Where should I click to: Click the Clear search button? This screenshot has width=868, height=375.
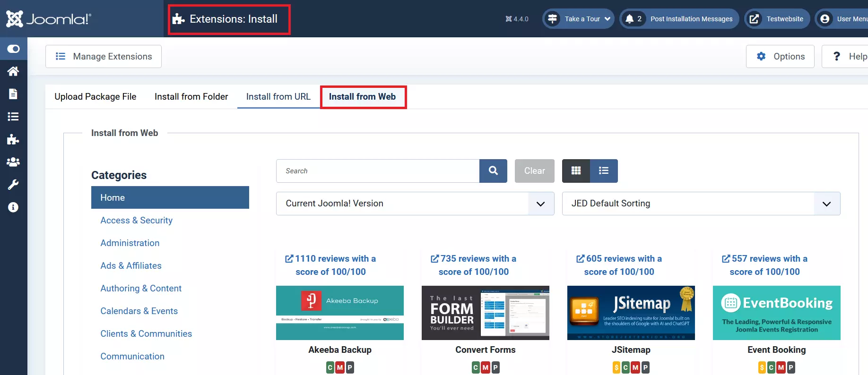point(535,171)
